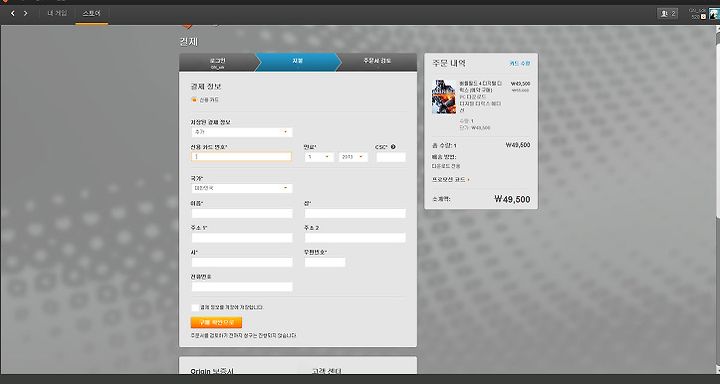Viewport: 720px width, 384px height.
Task: Select the credit card radio option
Action: (x=194, y=100)
